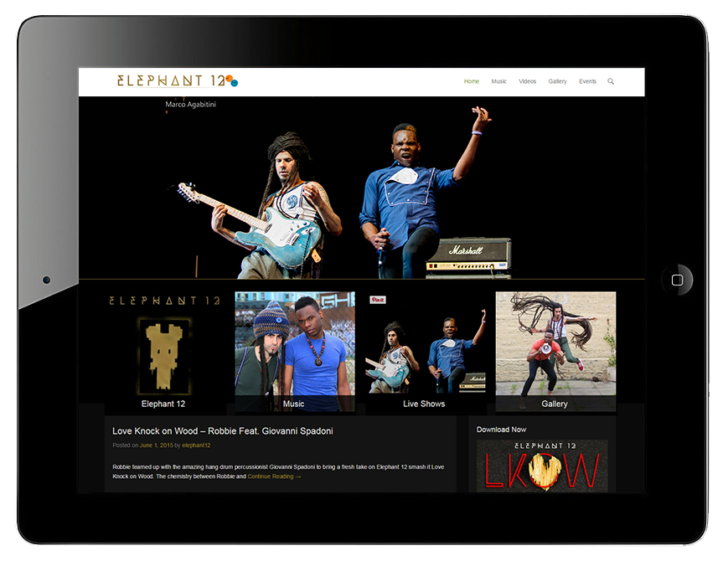Click the LKOW Download Now album cover
Screen dimensions: 728x561
tap(541, 466)
